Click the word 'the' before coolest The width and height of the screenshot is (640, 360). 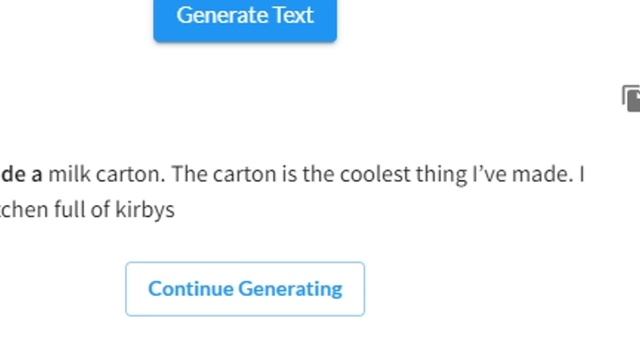pos(318,174)
